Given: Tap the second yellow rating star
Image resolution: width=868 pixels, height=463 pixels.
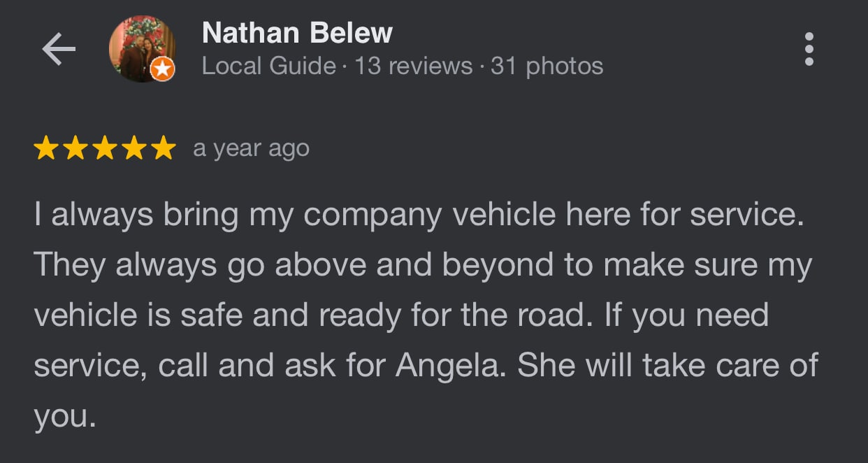Looking at the screenshot, I should pos(75,148).
